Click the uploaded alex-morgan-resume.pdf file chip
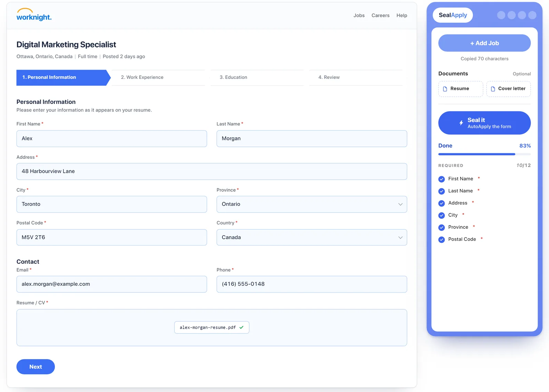The height and width of the screenshot is (392, 549). (212, 328)
